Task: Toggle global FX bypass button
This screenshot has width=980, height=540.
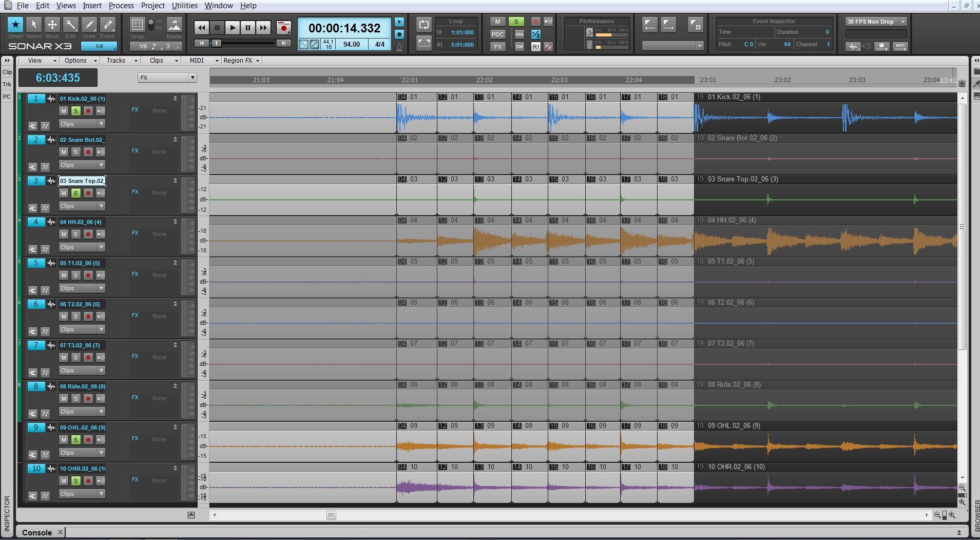Action: coord(497,47)
